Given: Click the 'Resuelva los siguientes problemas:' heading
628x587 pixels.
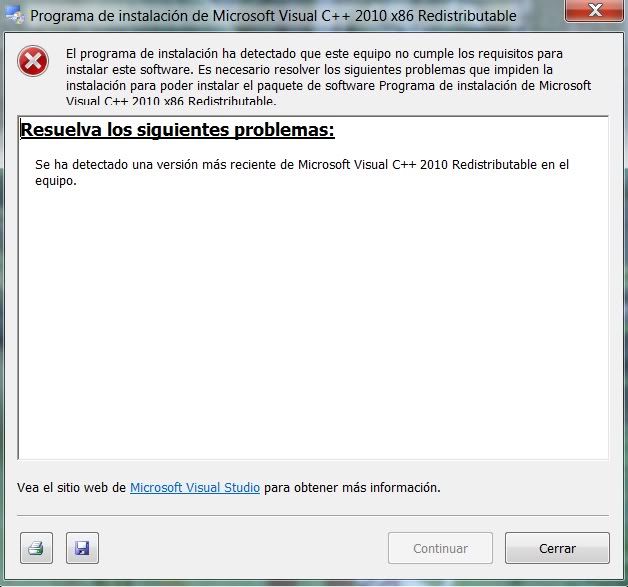Looking at the screenshot, I should point(177,130).
